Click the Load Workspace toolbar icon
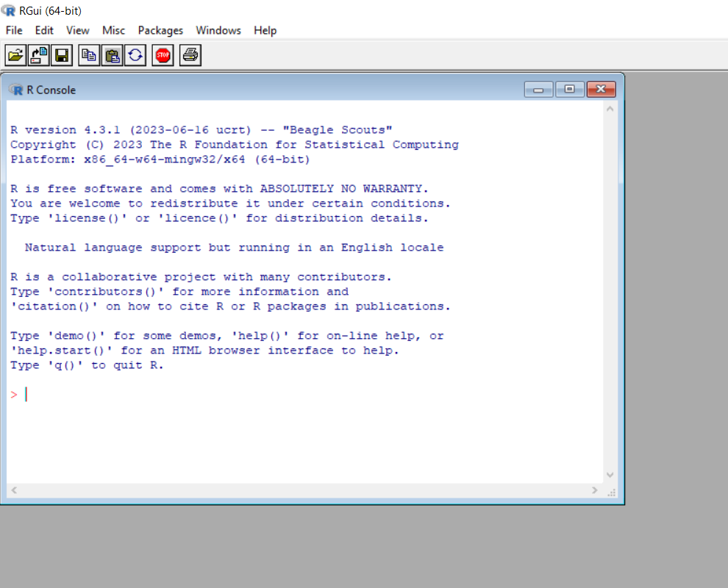Viewport: 728px width, 588px height. pos(38,56)
